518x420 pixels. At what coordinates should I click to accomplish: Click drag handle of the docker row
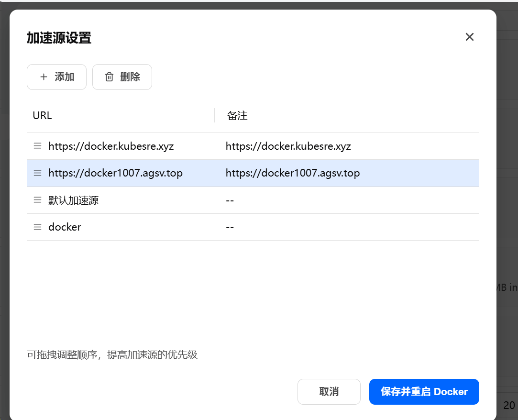37,227
